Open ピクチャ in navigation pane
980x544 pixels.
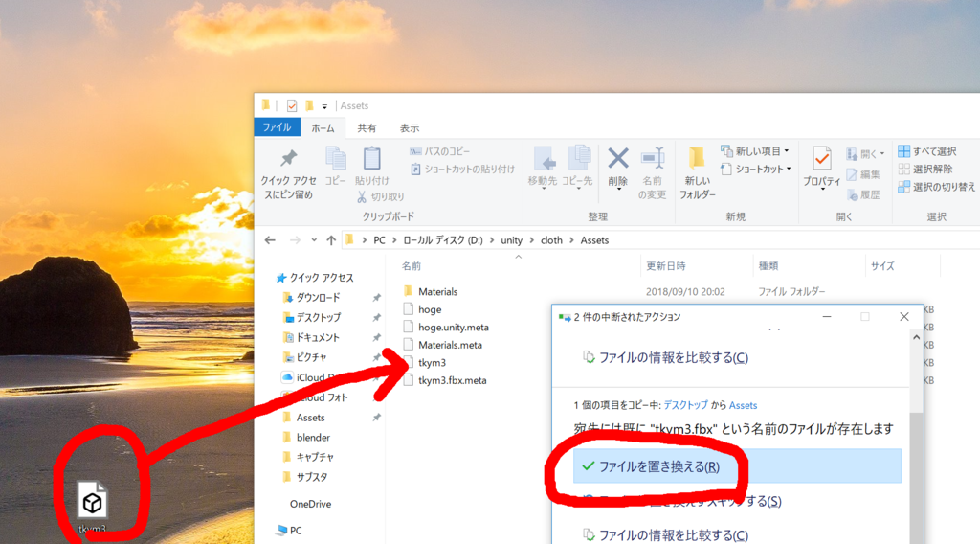coord(305,357)
